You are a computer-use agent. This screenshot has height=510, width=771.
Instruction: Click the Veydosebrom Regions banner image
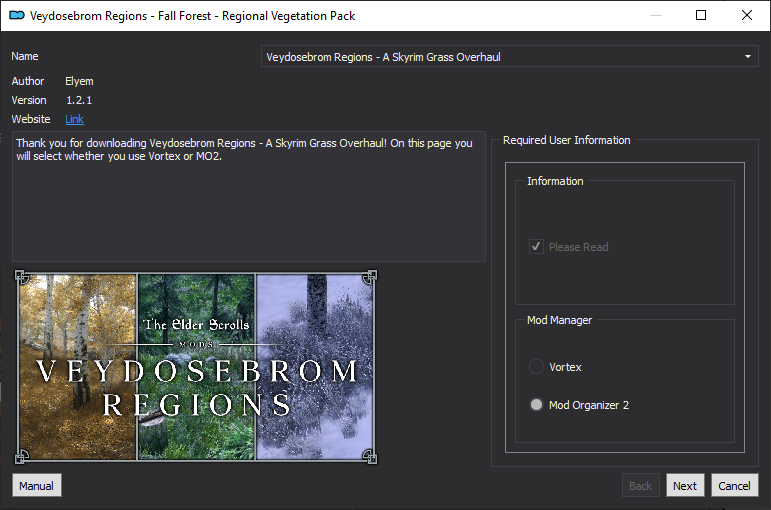pyautogui.click(x=196, y=367)
